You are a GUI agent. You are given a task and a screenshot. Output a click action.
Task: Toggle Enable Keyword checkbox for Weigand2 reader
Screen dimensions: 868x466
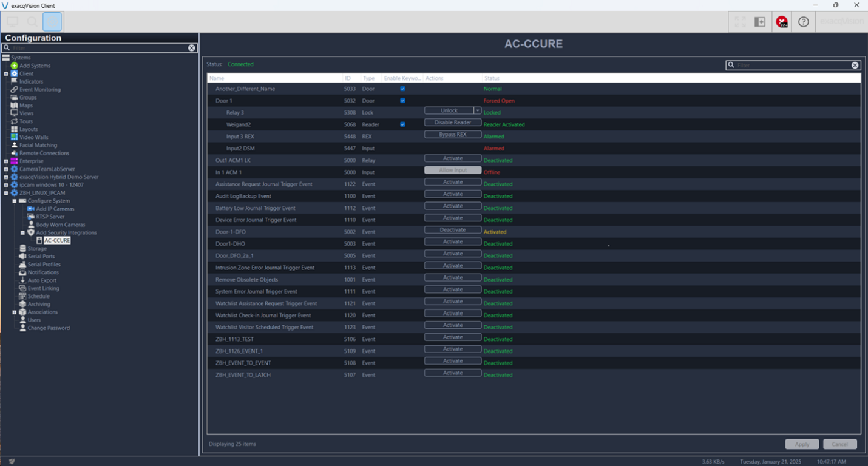point(402,124)
